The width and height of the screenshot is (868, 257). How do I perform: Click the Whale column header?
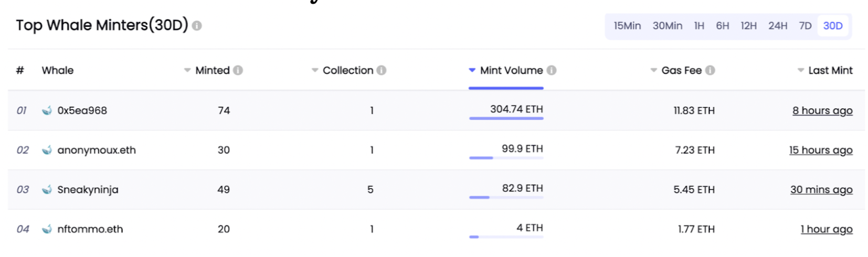click(x=58, y=70)
